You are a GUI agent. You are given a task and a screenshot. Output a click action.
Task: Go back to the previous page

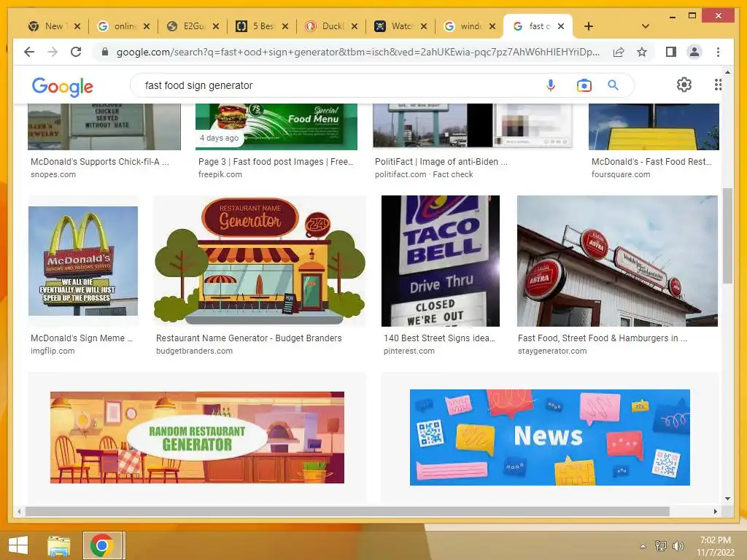(x=29, y=52)
